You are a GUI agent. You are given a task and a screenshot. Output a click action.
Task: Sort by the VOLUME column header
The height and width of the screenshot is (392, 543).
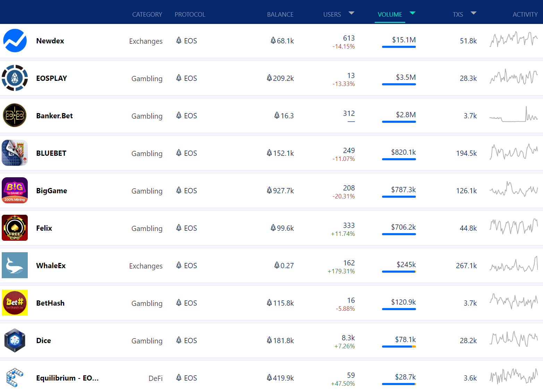[390, 15]
